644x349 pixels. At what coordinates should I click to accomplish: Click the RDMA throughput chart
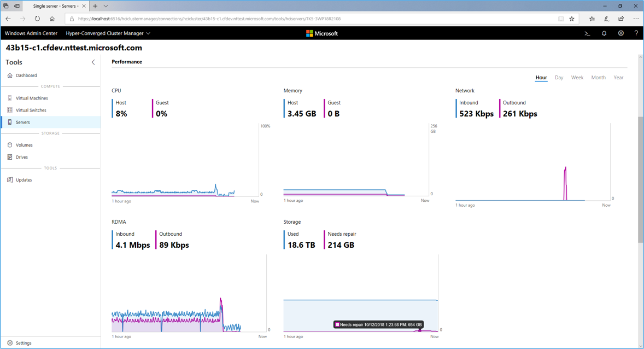click(x=189, y=294)
